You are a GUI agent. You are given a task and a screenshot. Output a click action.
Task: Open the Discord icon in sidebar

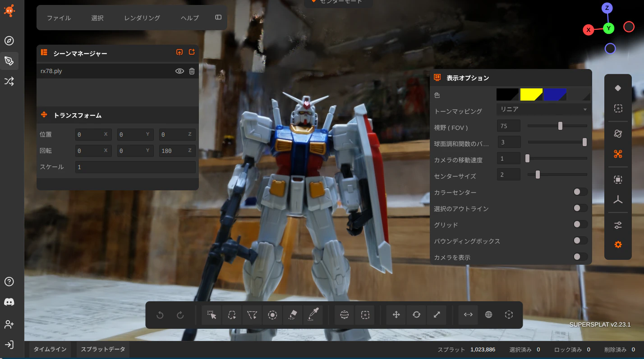pyautogui.click(x=9, y=302)
